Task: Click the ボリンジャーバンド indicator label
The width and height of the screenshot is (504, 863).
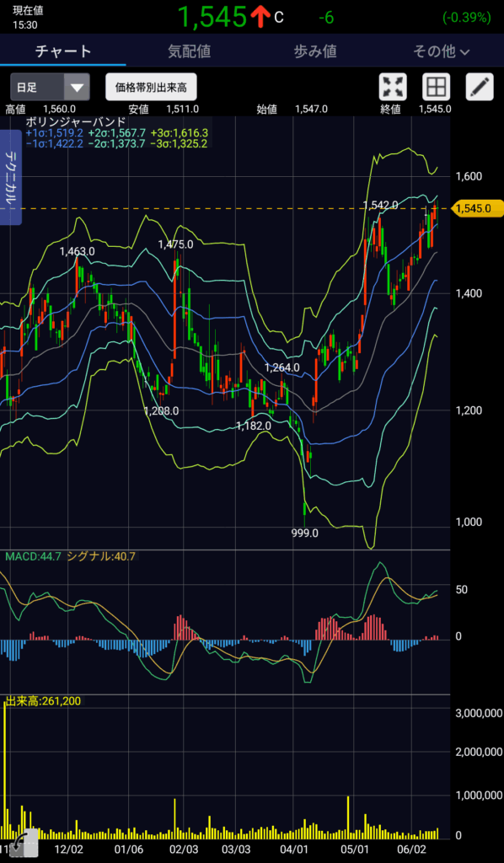Action: coord(75,122)
